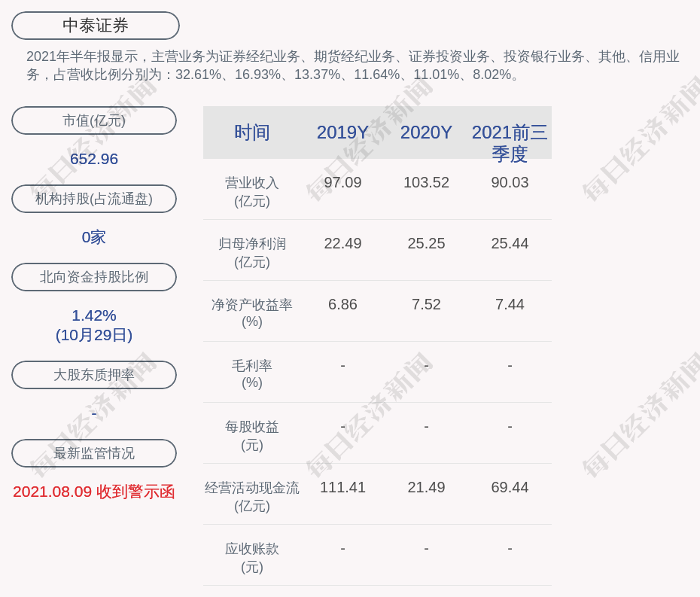
Task: Click the 1.42% northbound holding value
Action: (x=94, y=315)
